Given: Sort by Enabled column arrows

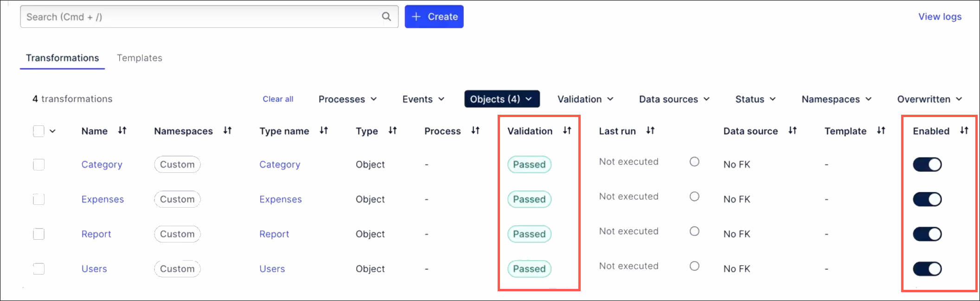Looking at the screenshot, I should pos(964,131).
